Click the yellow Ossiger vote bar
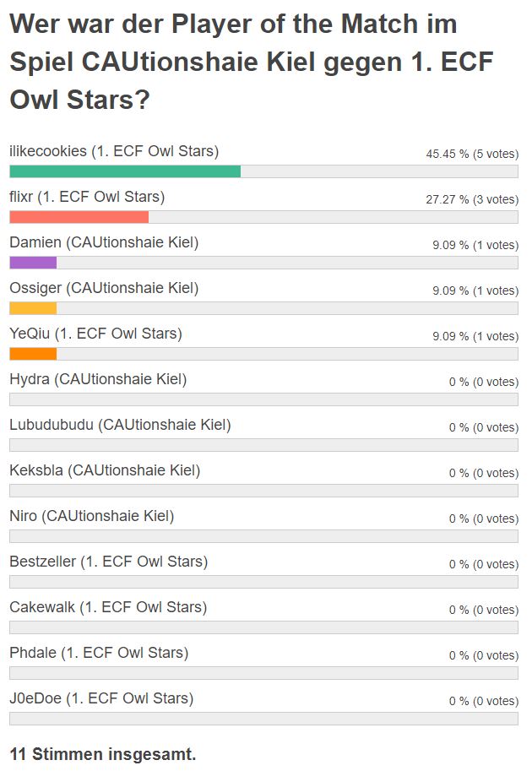The image size is (532, 771). pos(33,308)
